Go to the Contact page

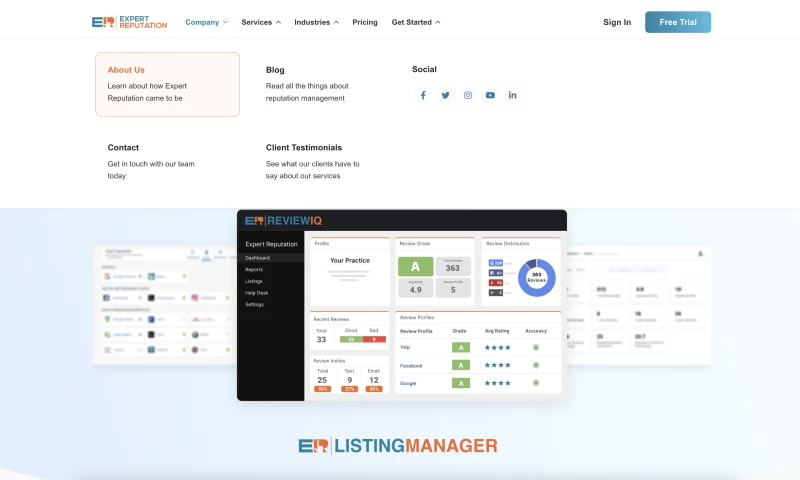pos(123,148)
